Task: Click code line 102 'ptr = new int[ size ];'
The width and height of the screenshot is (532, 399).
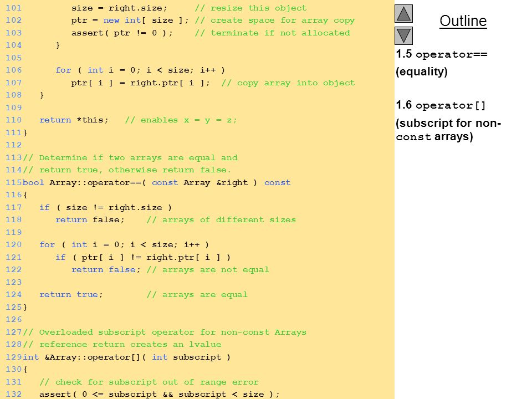Action: coord(130,21)
